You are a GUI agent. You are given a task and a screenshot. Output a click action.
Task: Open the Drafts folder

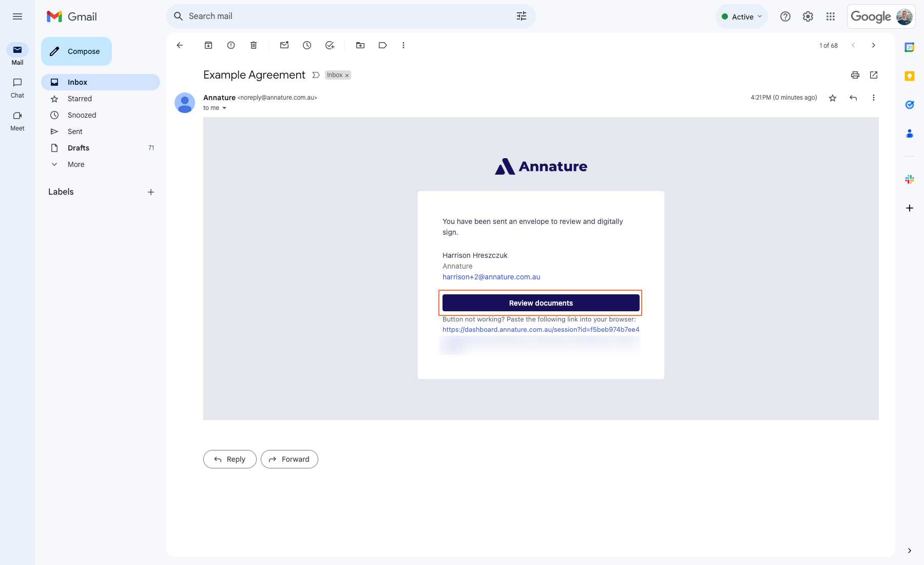[78, 148]
